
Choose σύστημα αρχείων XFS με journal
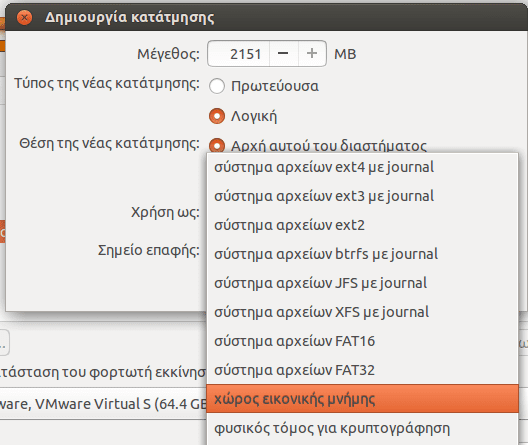pyautogui.click(x=362, y=312)
